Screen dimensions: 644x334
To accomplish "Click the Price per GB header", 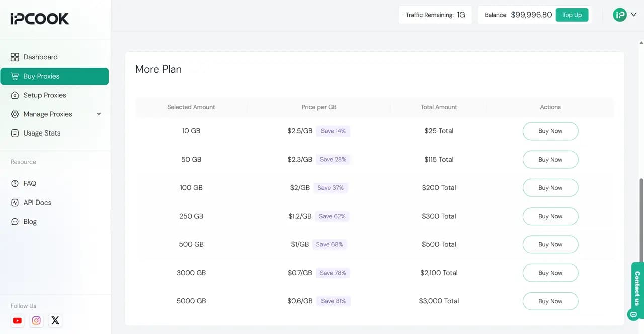I will pos(319,107).
